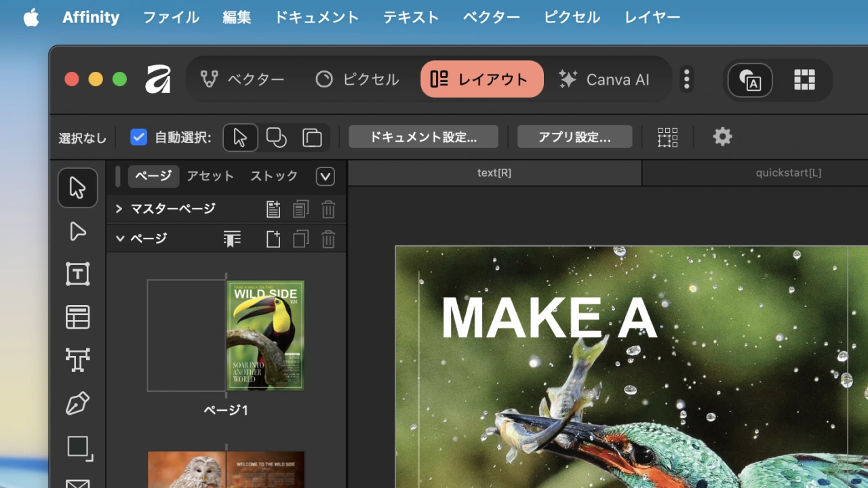Add a new page in the Pages panel
This screenshot has width=868, height=488.
[x=273, y=239]
